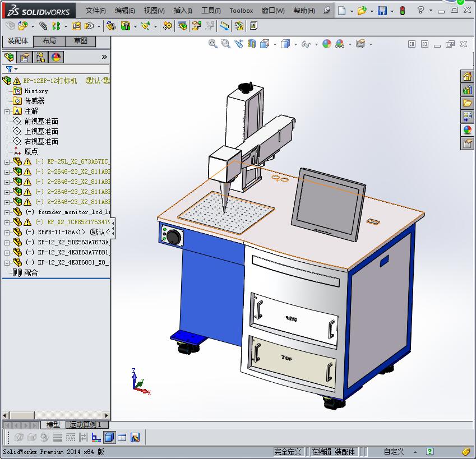The width and height of the screenshot is (476, 459).
Task: Expand the founder_monitor_lcd component node
Action: 7,212
